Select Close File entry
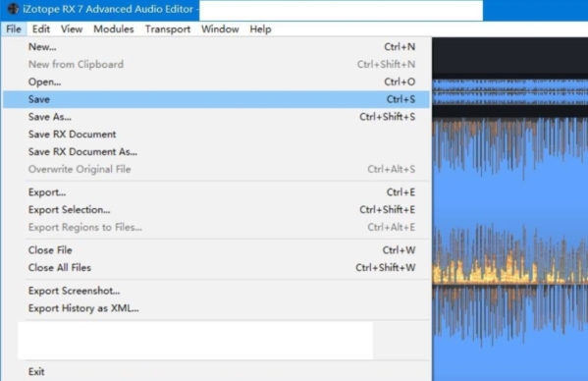 (x=216, y=250)
